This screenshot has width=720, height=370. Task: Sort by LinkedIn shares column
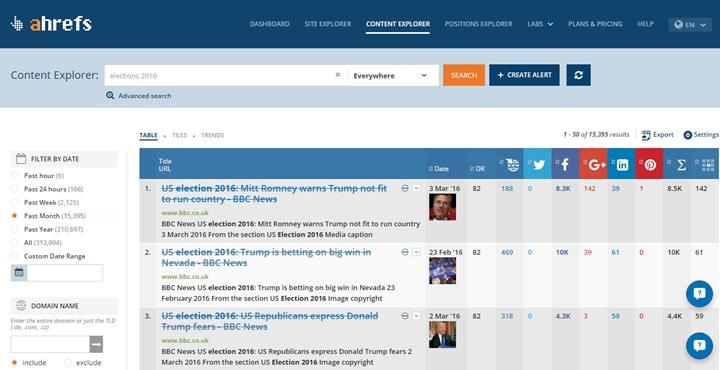(621, 164)
